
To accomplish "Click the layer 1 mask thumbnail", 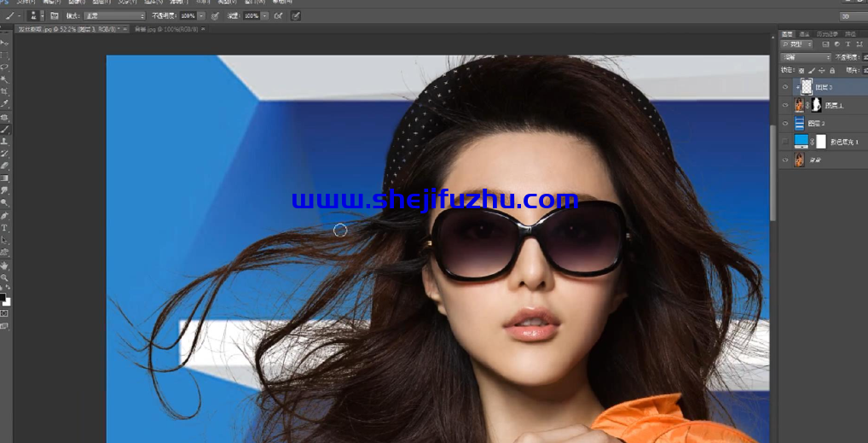I will 816,105.
